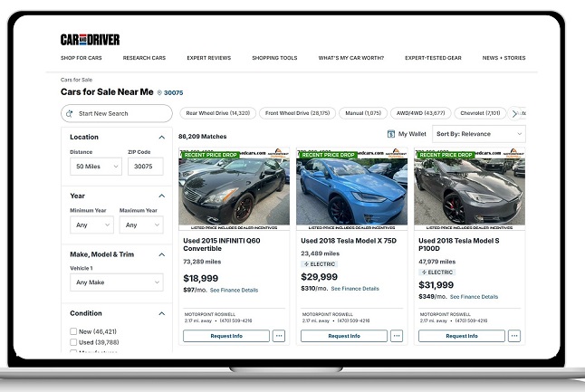Open more options for Tesla Model X listing
Screen dimensions: 585x392
pos(396,336)
